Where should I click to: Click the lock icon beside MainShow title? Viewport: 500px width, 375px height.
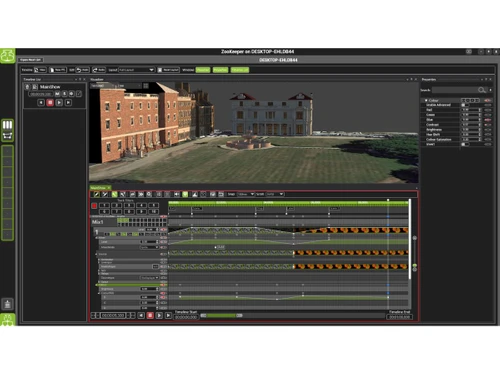tap(27, 87)
